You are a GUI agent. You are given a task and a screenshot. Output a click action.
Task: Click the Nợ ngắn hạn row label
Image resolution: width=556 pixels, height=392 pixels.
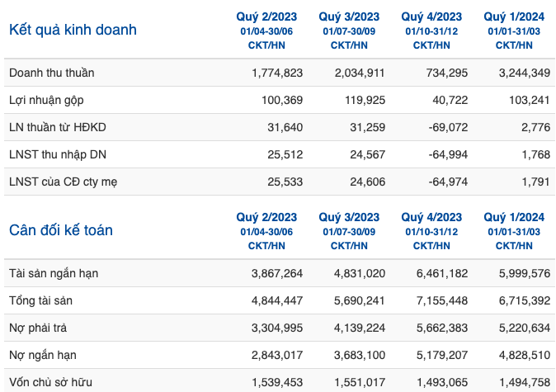43,355
